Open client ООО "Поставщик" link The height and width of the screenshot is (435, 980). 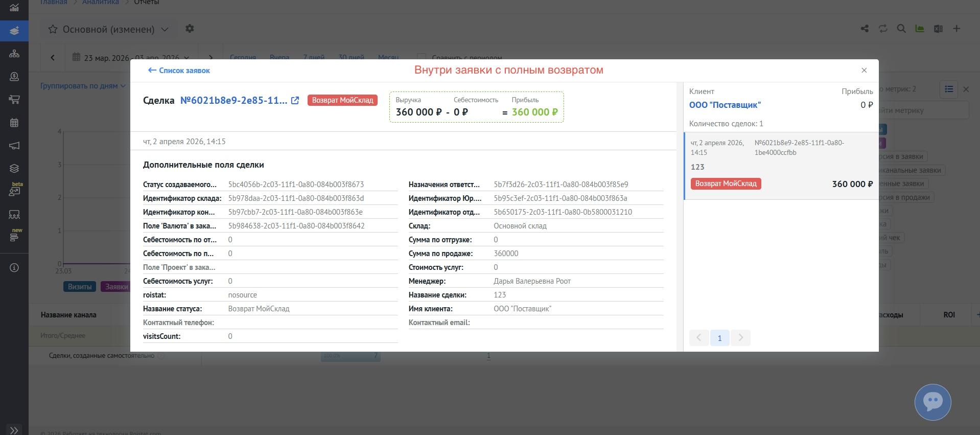pyautogui.click(x=725, y=105)
